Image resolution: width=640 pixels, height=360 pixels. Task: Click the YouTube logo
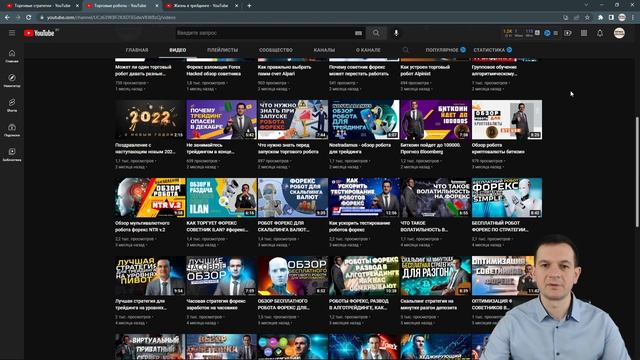coord(39,33)
